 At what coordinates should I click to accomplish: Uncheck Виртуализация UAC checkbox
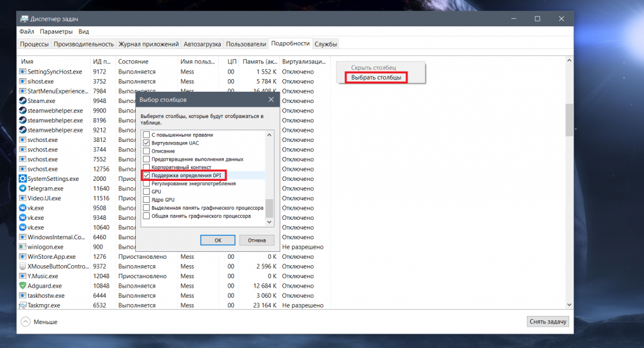[x=146, y=143]
